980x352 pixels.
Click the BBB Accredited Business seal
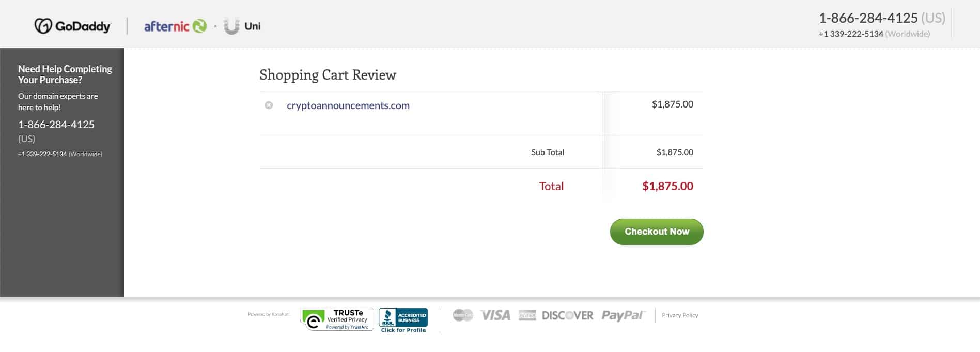(403, 316)
